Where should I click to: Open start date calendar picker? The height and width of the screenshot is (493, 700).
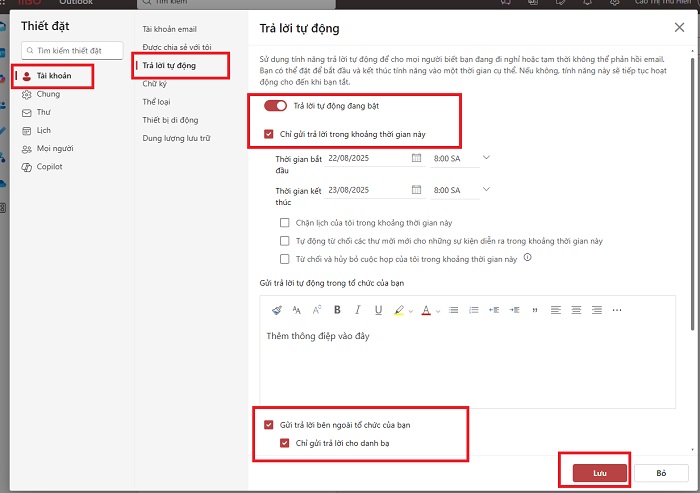pyautogui.click(x=416, y=158)
